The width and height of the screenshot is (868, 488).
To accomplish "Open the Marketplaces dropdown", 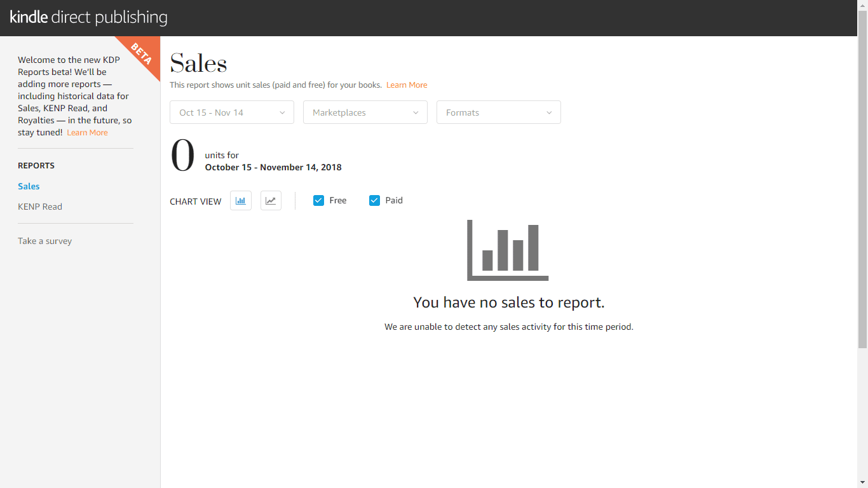I will [x=365, y=112].
